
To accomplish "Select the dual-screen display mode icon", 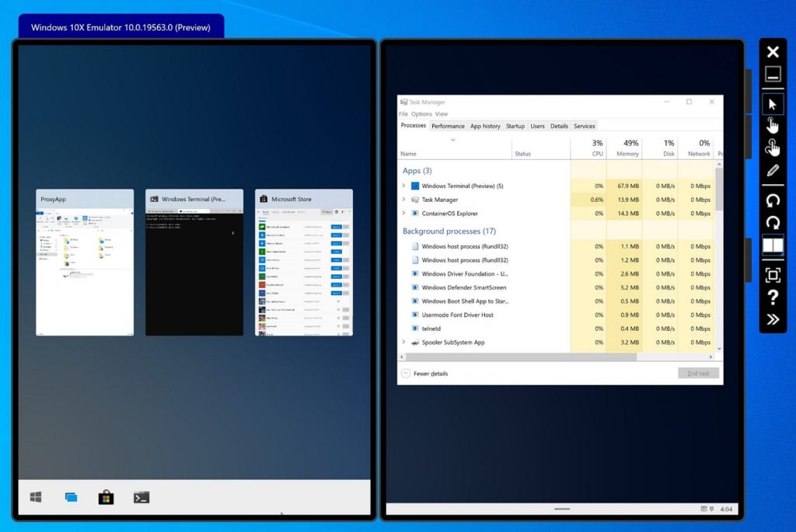I will [x=772, y=245].
